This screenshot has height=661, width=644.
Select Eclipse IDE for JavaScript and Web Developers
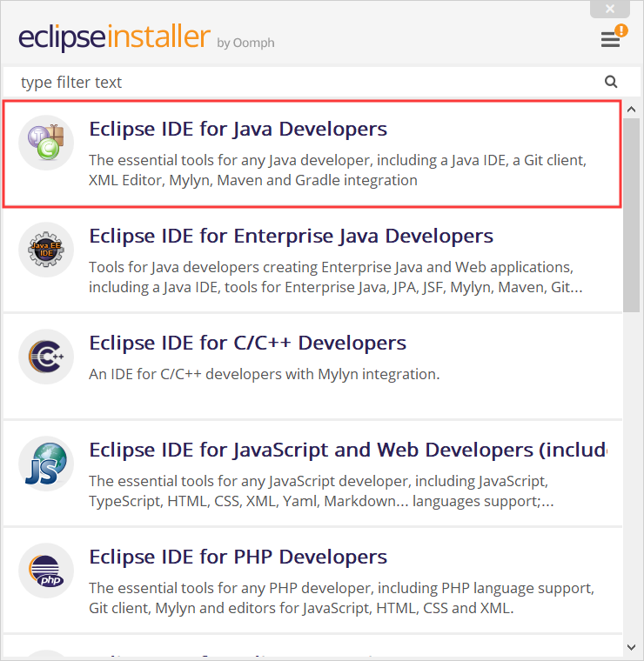[312, 474]
